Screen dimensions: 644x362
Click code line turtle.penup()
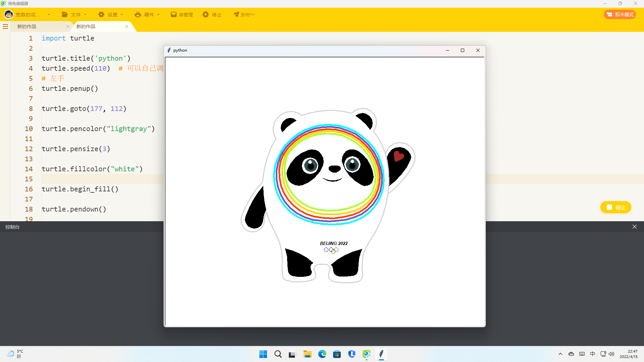tap(70, 88)
